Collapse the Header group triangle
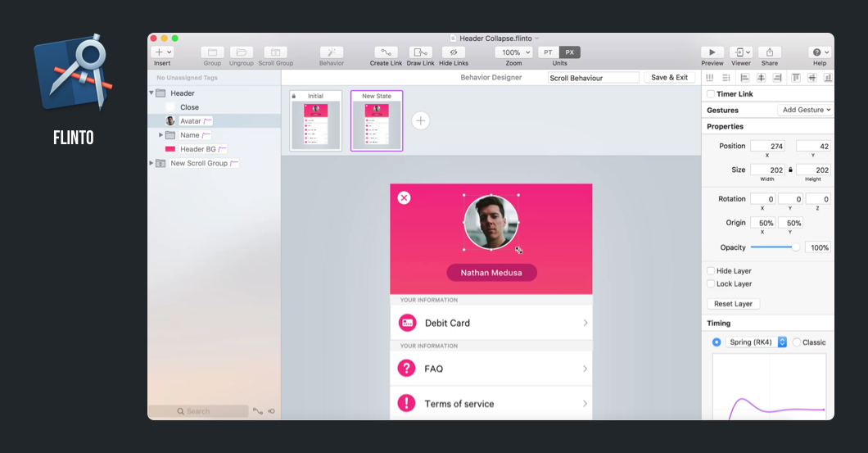Image resolution: width=868 pixels, height=453 pixels. pyautogui.click(x=151, y=93)
